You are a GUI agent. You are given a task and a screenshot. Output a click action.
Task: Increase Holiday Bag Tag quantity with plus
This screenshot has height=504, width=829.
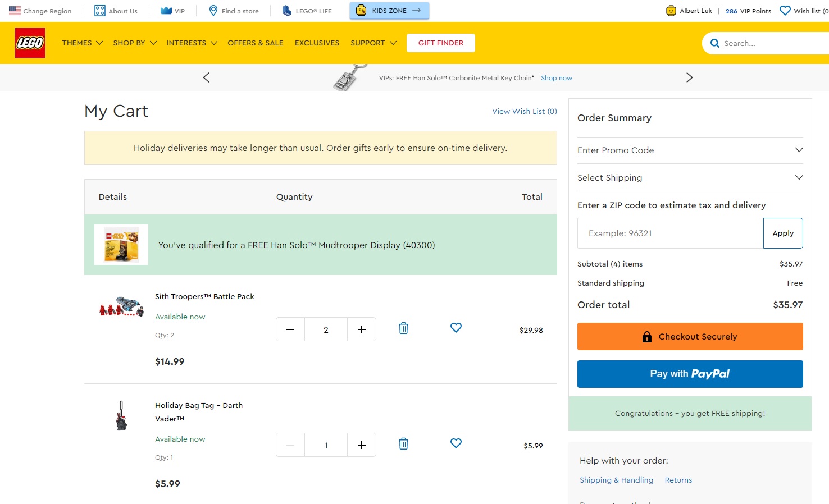click(x=362, y=445)
